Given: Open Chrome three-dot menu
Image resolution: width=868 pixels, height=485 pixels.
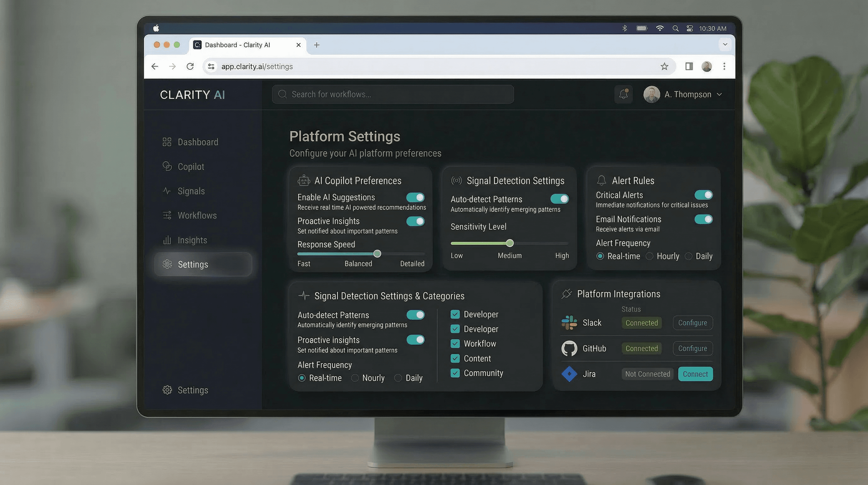Looking at the screenshot, I should pos(724,66).
